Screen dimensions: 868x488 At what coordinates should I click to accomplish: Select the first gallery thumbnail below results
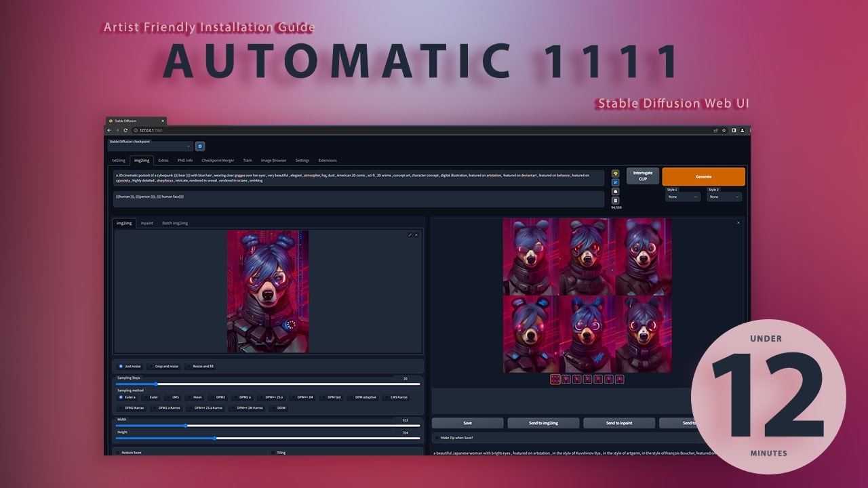(555, 380)
